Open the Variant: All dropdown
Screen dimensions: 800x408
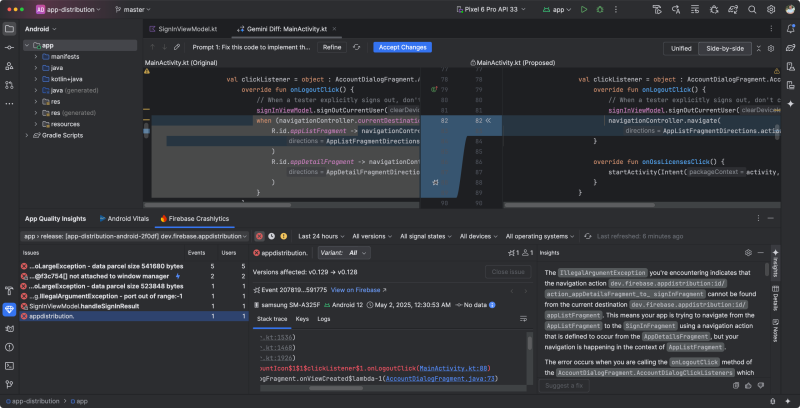pos(345,253)
